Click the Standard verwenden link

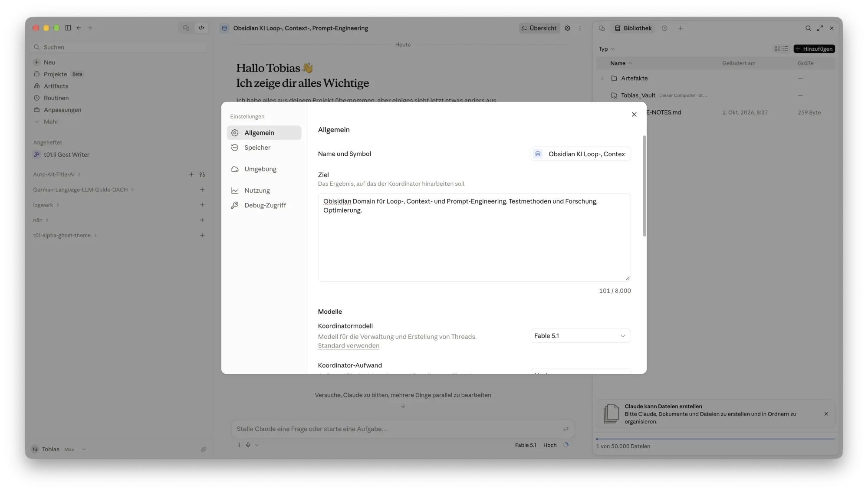tap(349, 346)
